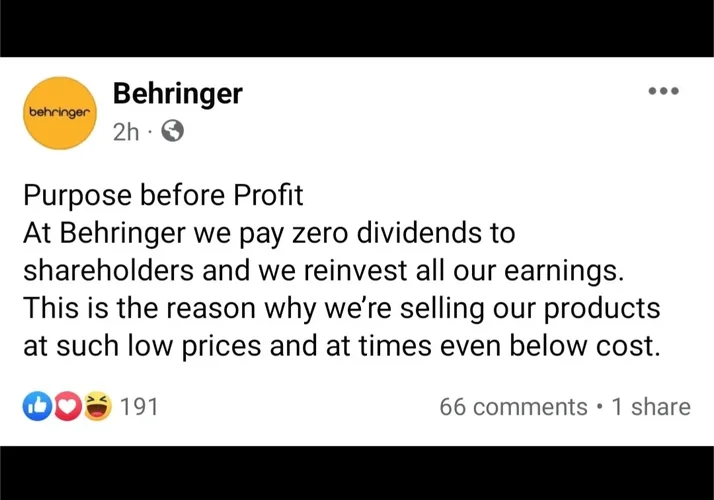This screenshot has width=714, height=500.
Task: Open the Behringer page name link
Action: pos(177,94)
